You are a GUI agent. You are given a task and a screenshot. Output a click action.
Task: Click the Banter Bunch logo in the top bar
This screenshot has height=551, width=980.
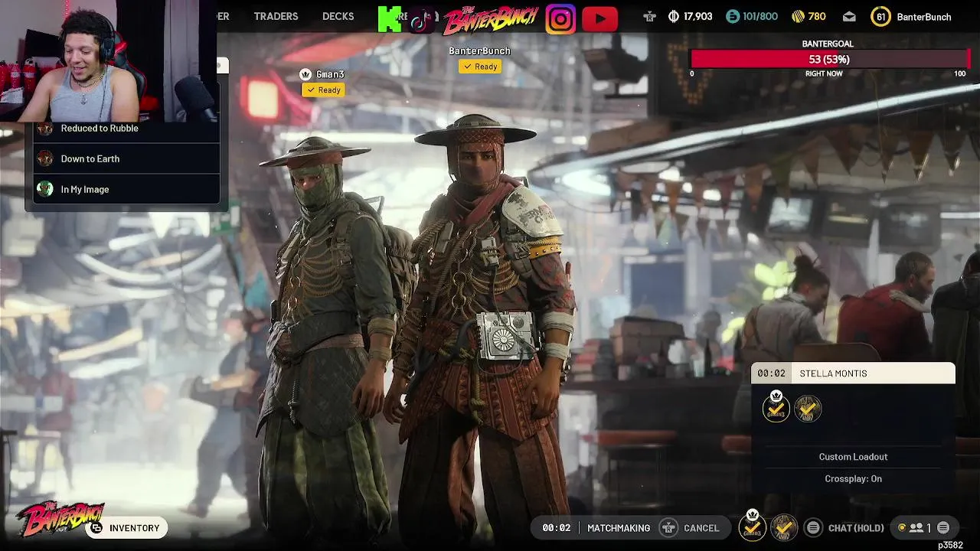pyautogui.click(x=490, y=19)
